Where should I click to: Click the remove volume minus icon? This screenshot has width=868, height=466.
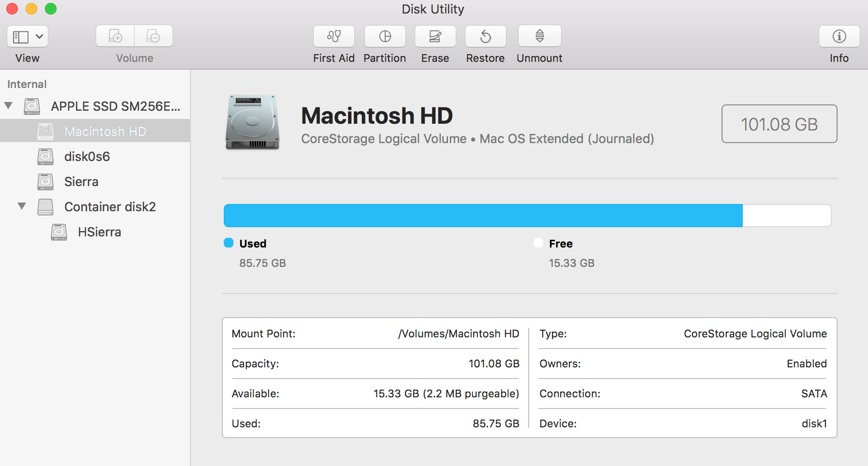(x=153, y=36)
